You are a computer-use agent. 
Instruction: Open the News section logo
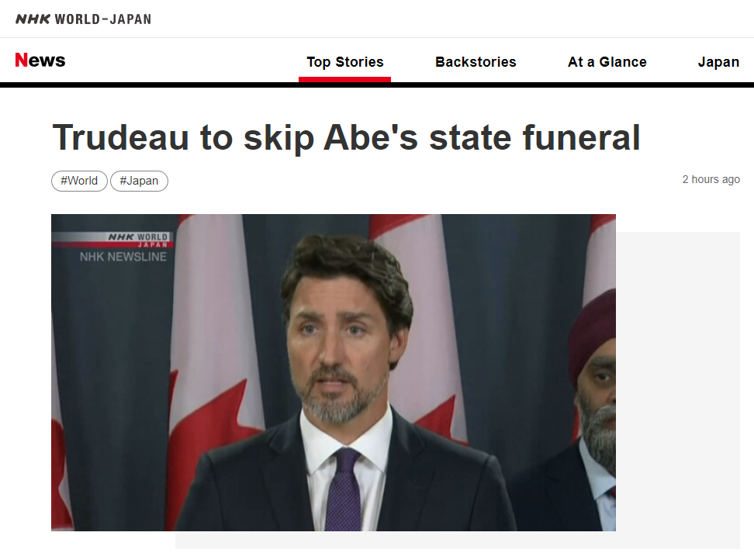pyautogui.click(x=40, y=60)
